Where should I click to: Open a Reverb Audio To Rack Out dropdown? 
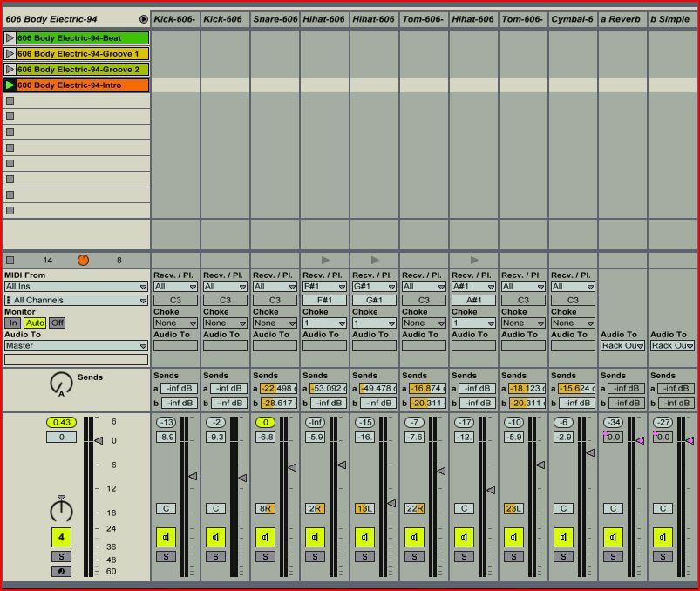click(622, 345)
